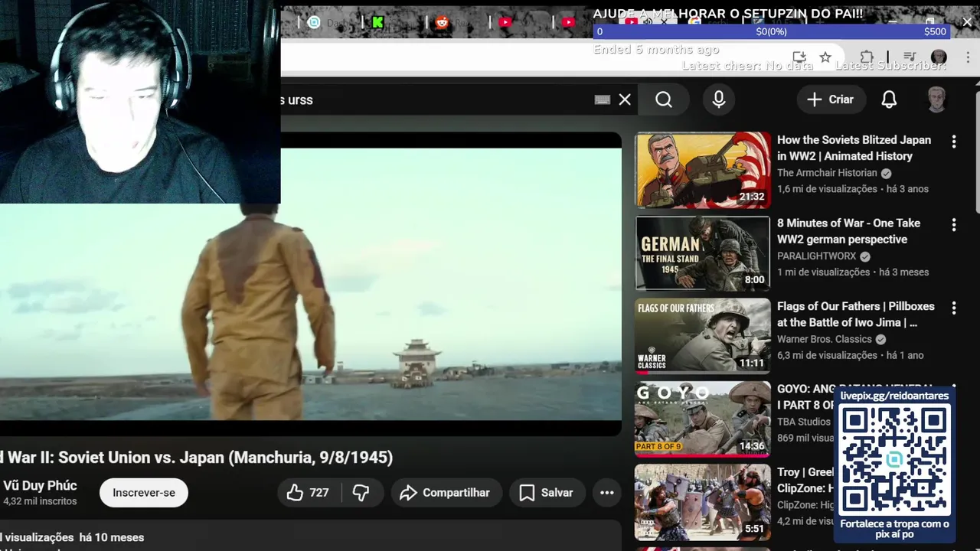980x551 pixels.
Task: Open Chrome profile avatar
Action: coord(939,57)
